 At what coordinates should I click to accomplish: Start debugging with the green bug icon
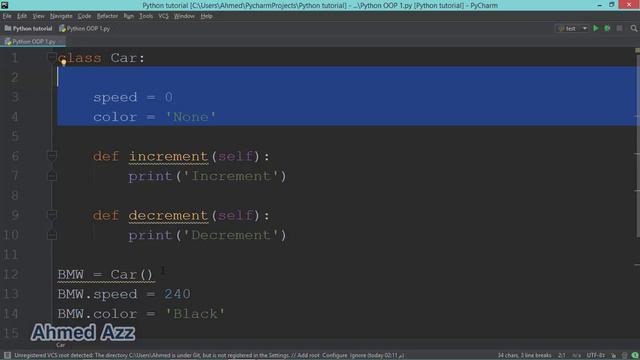pos(607,28)
